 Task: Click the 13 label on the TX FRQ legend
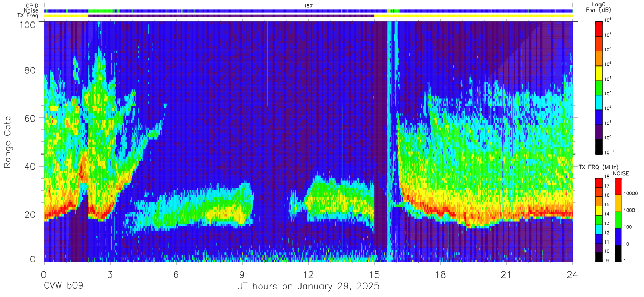(607, 224)
